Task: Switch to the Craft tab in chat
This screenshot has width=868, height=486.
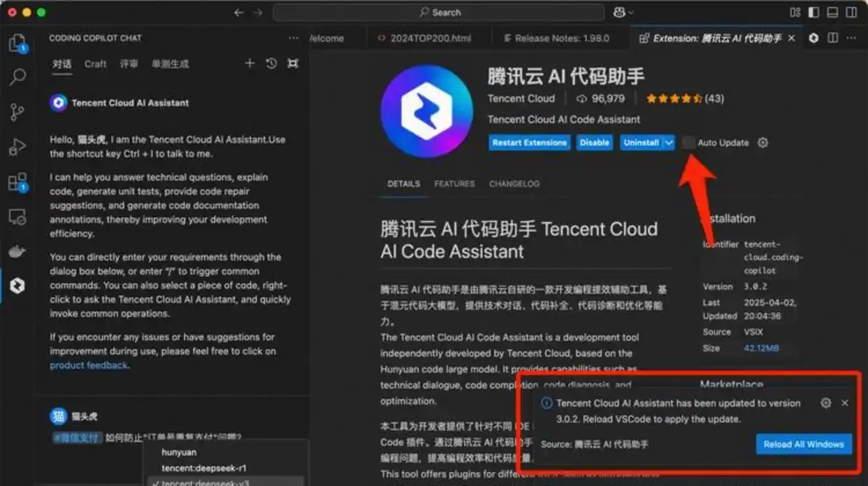Action: point(95,63)
